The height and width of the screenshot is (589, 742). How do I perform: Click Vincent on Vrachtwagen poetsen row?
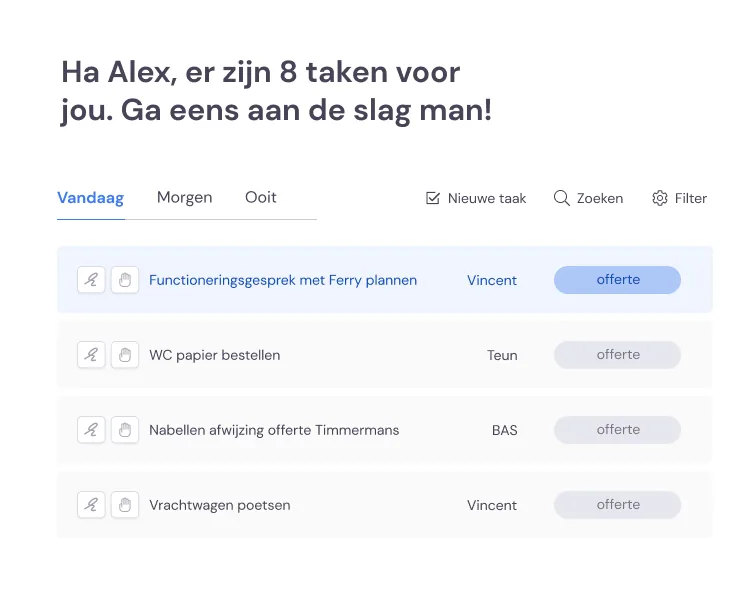click(492, 505)
